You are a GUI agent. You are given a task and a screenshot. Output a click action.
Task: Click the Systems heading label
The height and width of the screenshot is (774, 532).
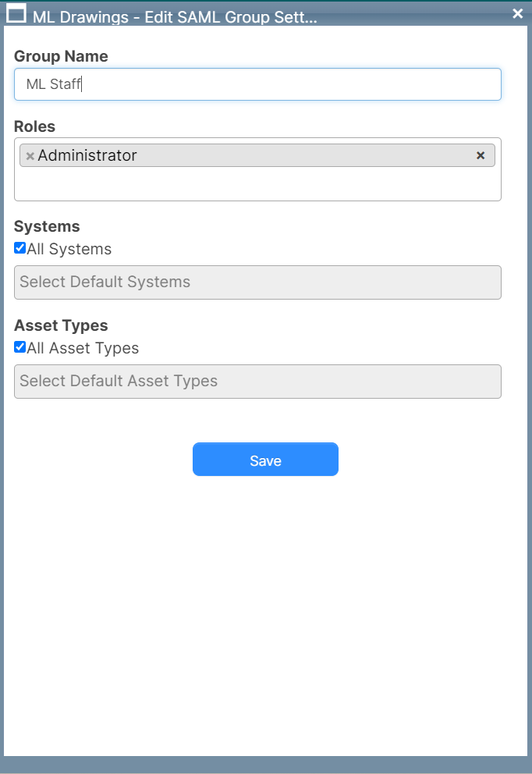[x=47, y=226]
